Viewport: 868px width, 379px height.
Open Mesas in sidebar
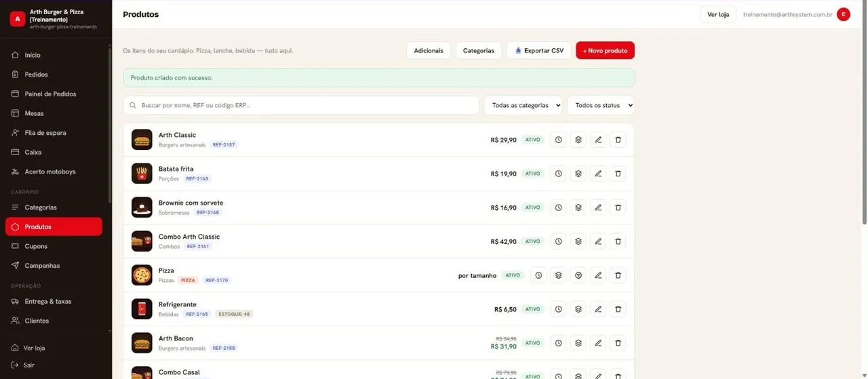tap(54, 113)
